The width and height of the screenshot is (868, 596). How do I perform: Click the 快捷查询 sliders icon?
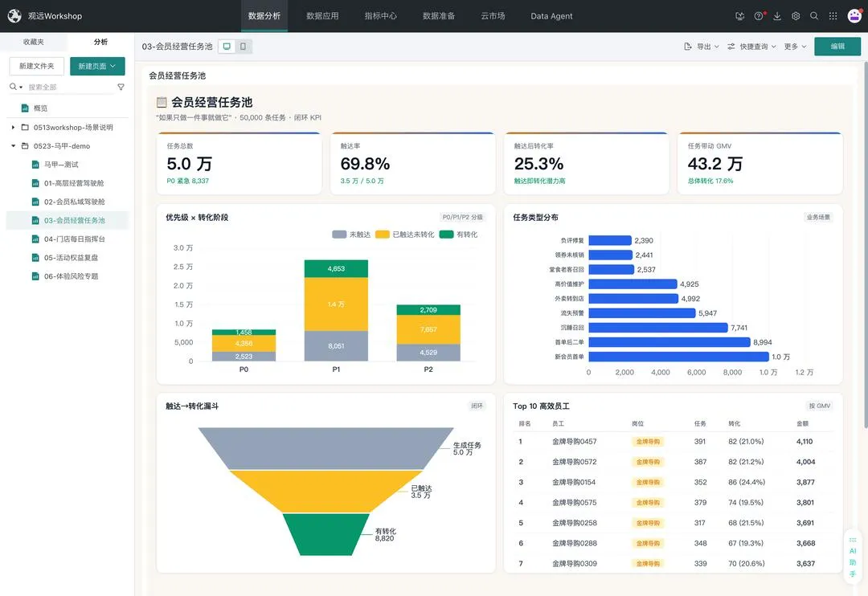tap(731, 47)
